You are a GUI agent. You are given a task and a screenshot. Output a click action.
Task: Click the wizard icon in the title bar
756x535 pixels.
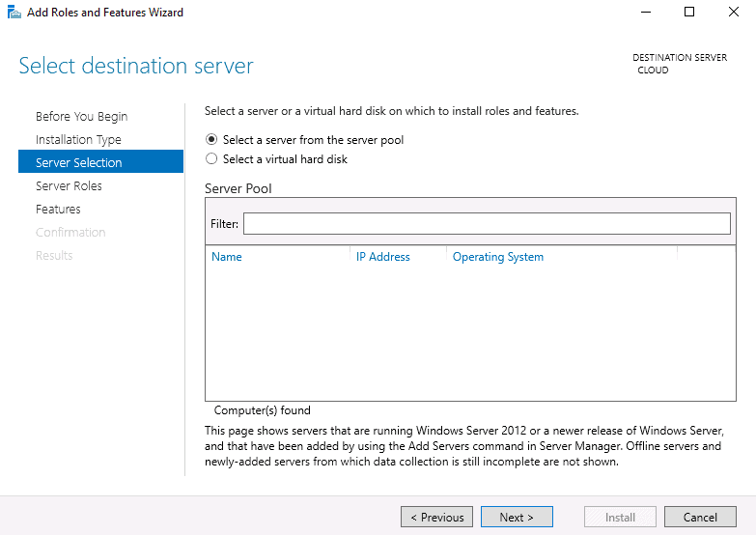[14, 12]
